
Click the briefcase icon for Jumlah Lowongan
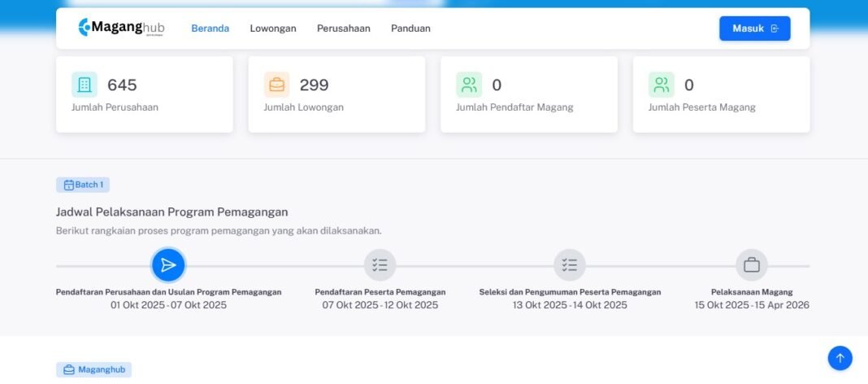coord(276,85)
